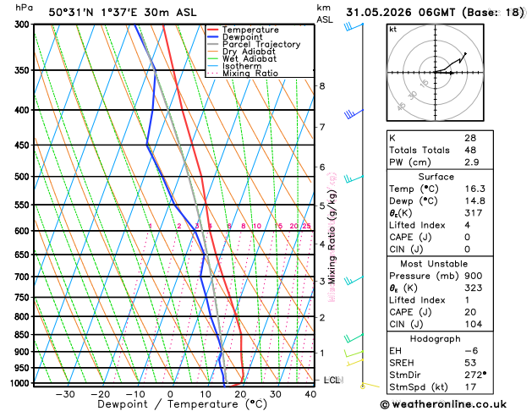The height and width of the screenshot is (411, 532).
Task: Click the 'km ASL' altitude axis label
Action: point(325,14)
